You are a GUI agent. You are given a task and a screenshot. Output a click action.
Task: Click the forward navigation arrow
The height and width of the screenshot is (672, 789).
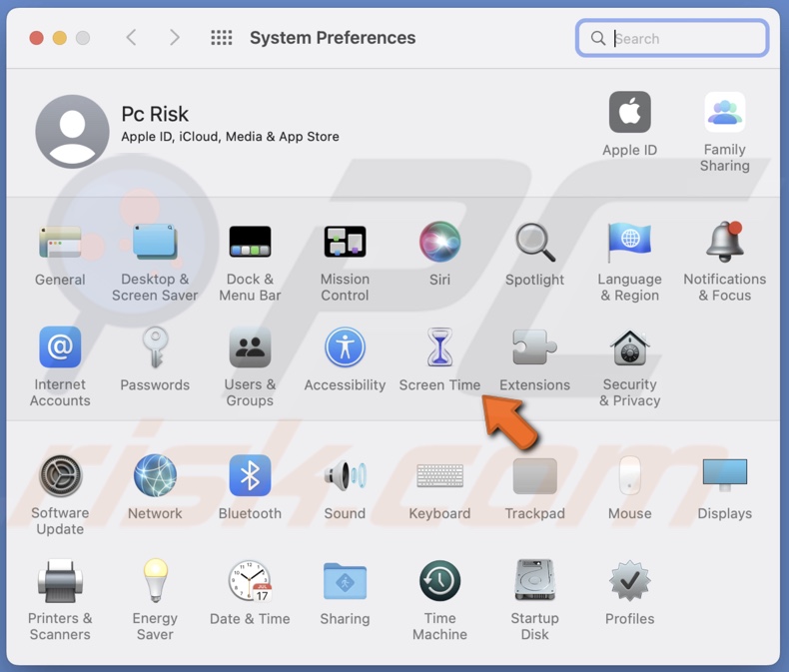coord(175,38)
